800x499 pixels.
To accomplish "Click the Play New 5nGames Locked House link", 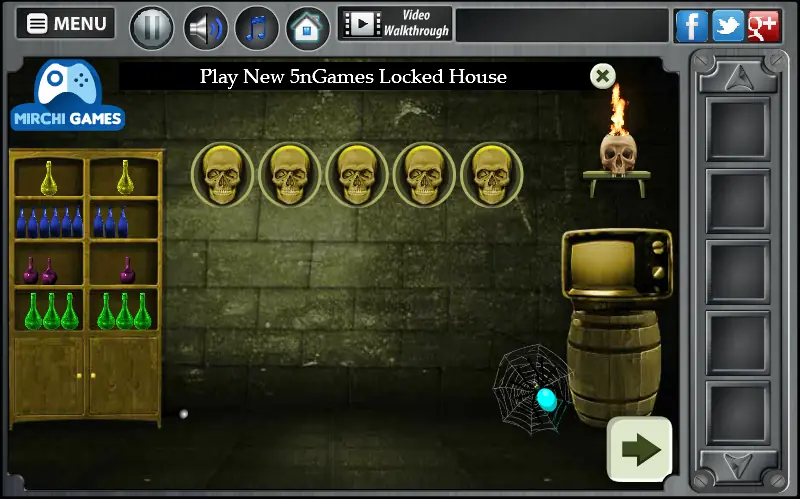I will [353, 77].
